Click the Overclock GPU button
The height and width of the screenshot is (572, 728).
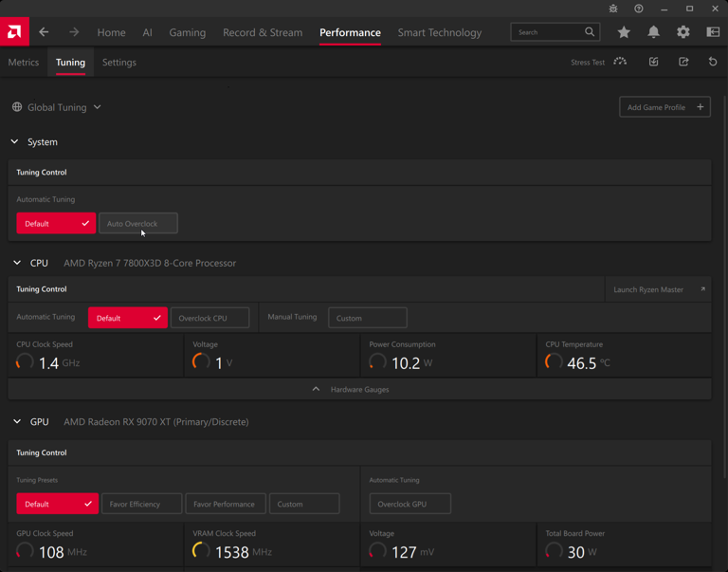pyautogui.click(x=410, y=504)
